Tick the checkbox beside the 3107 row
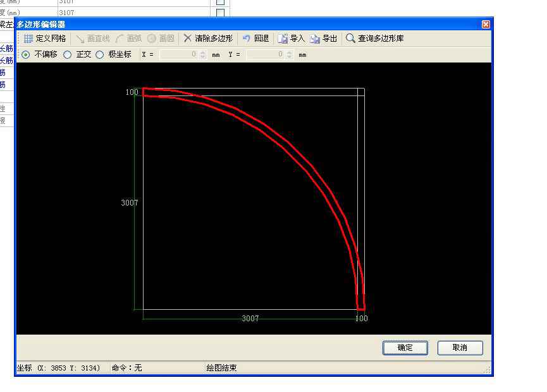547x392 pixels. pyautogui.click(x=220, y=13)
